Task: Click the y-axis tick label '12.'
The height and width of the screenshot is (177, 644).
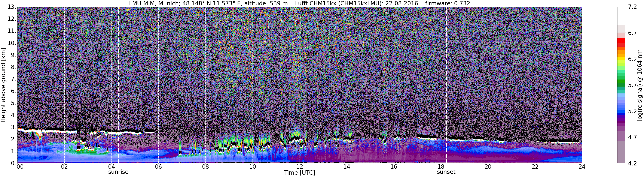Action: pyautogui.click(x=12, y=19)
